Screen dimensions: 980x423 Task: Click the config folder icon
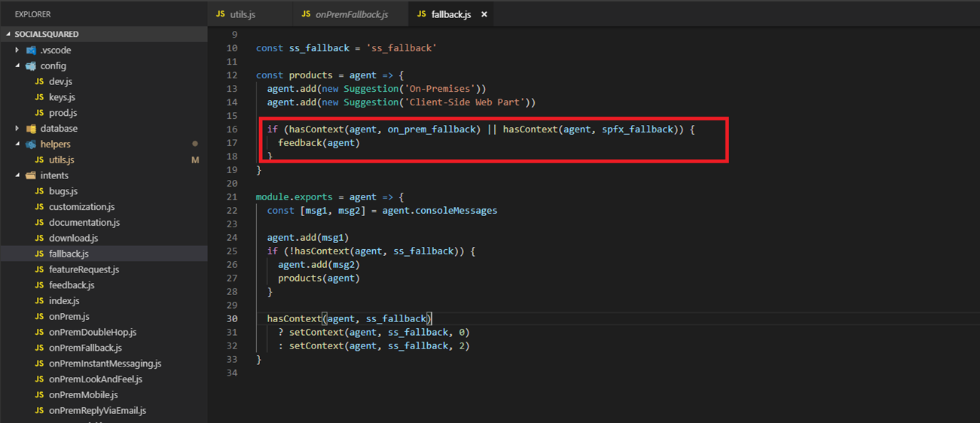click(31, 66)
